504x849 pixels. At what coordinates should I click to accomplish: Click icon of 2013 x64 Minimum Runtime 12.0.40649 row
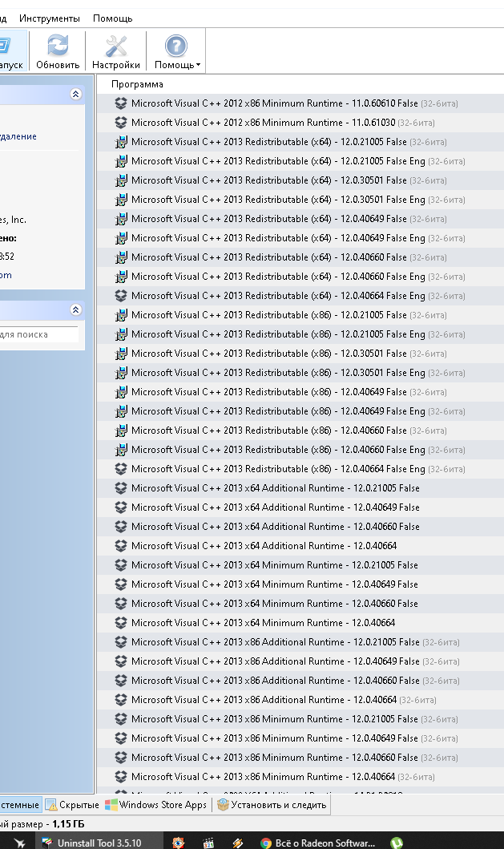pos(121,584)
